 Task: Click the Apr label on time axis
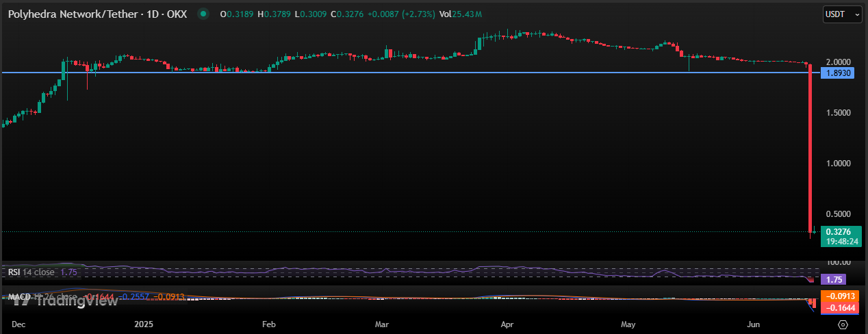(507, 323)
